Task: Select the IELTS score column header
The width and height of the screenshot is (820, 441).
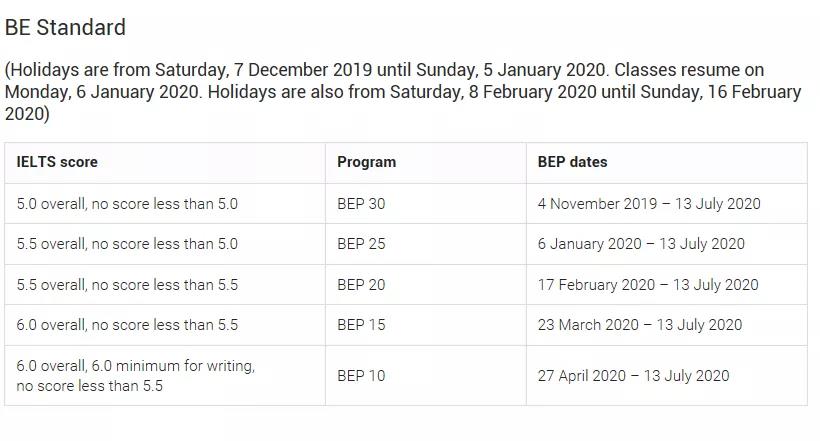Action: pos(57,162)
